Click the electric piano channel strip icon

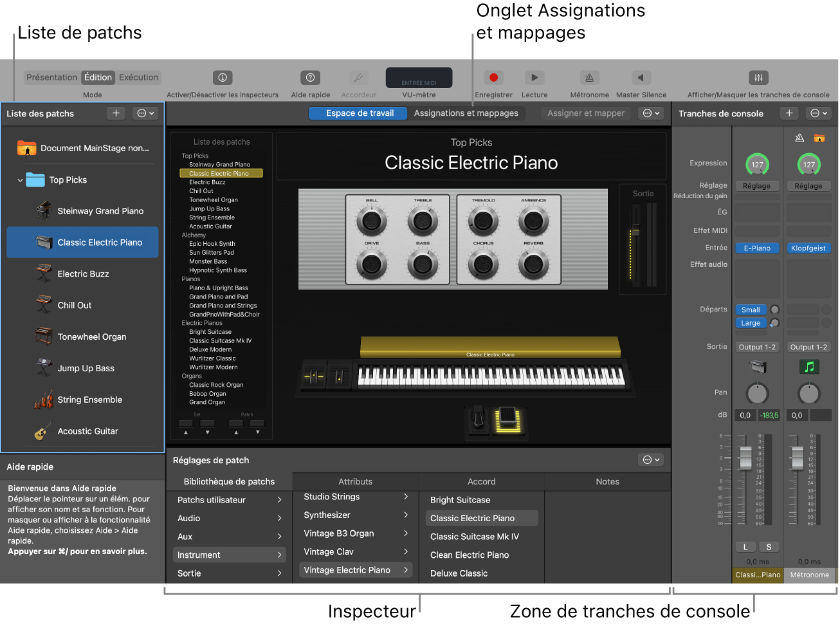coord(758,367)
